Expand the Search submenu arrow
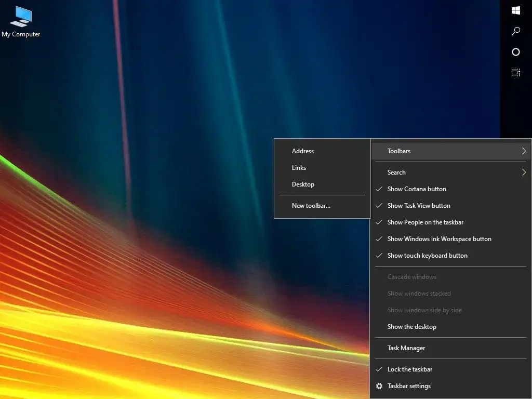Viewport: 532px width, 399px height. click(x=524, y=172)
